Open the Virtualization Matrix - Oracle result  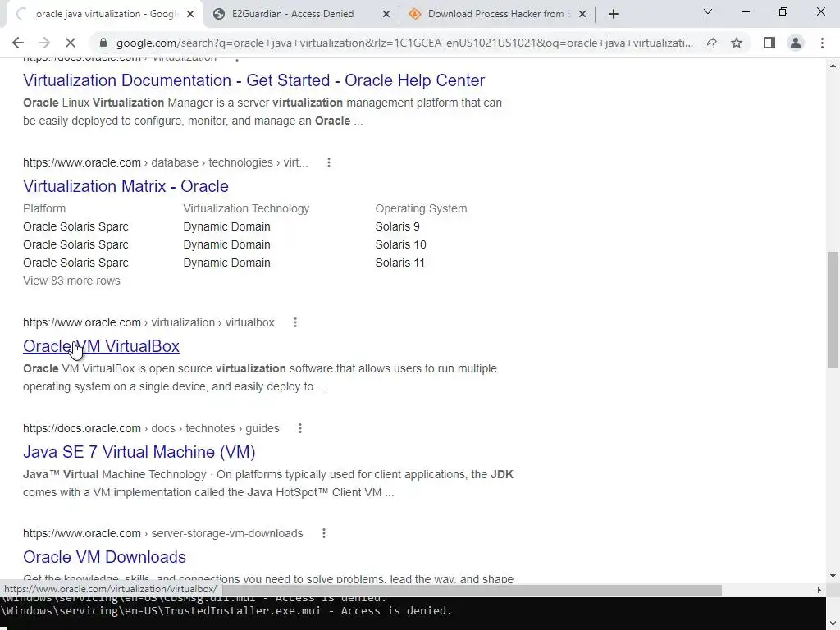pos(126,186)
